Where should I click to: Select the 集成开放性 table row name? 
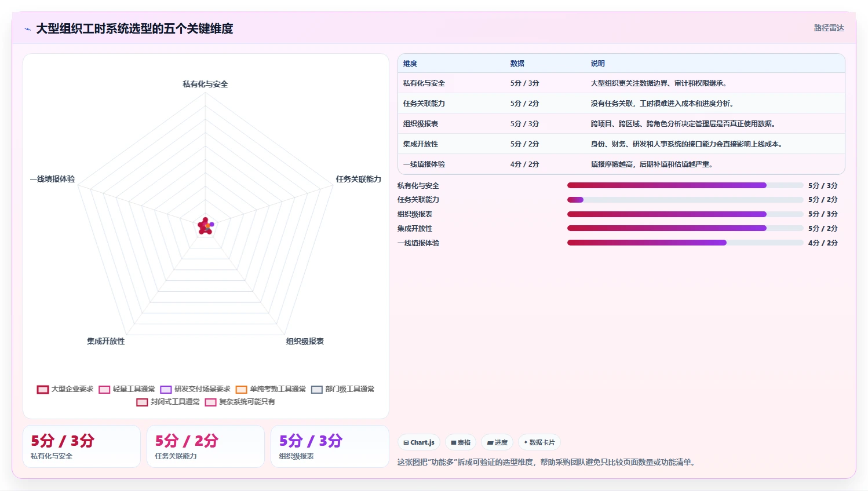pyautogui.click(x=421, y=144)
